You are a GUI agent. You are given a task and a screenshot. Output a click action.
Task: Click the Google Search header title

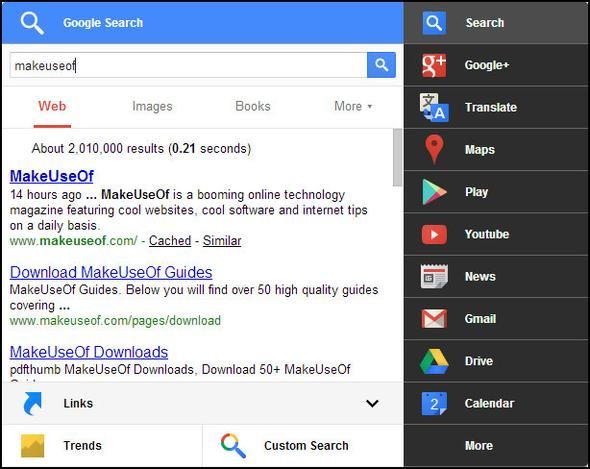103,23
